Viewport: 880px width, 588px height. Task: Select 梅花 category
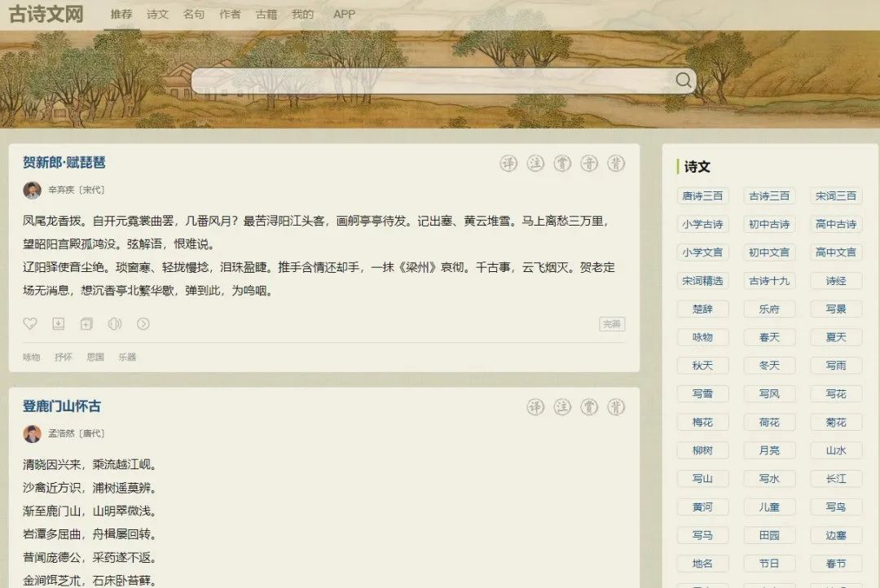click(x=702, y=422)
